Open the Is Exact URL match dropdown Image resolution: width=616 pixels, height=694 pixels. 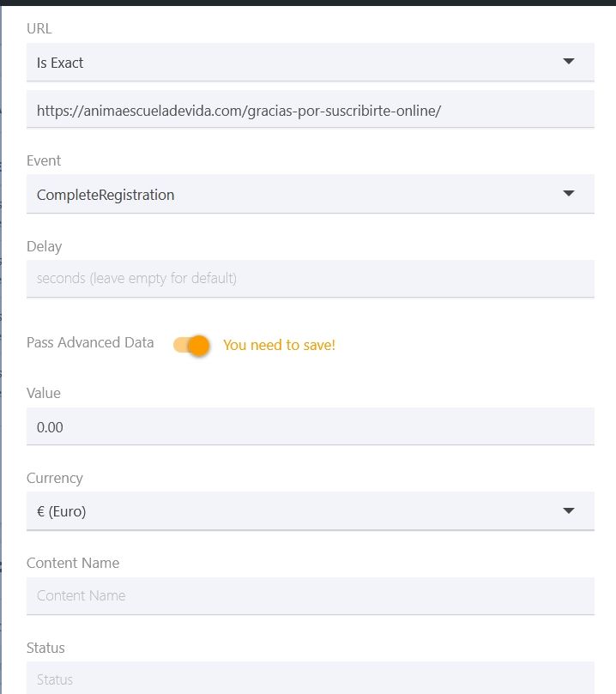pyautogui.click(x=311, y=62)
